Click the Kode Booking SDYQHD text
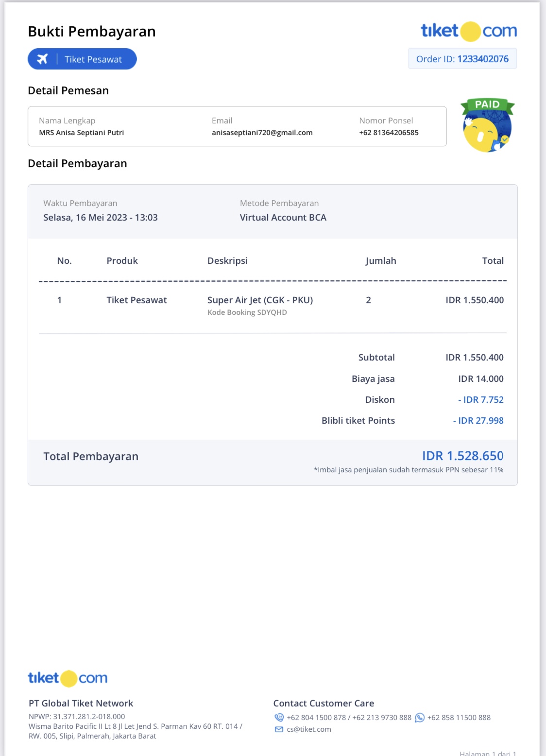This screenshot has width=546, height=756. [x=247, y=312]
